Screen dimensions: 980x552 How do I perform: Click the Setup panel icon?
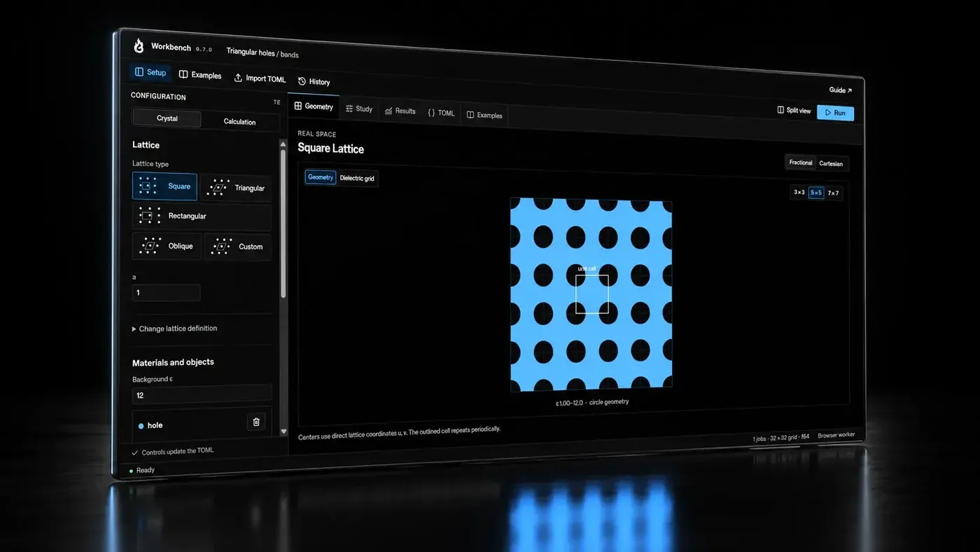(139, 72)
